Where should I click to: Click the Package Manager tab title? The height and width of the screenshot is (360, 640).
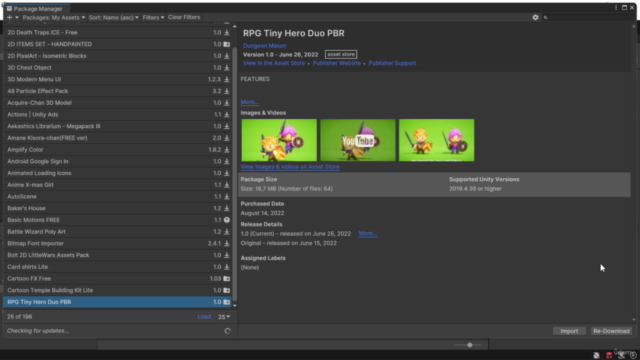tap(38, 9)
